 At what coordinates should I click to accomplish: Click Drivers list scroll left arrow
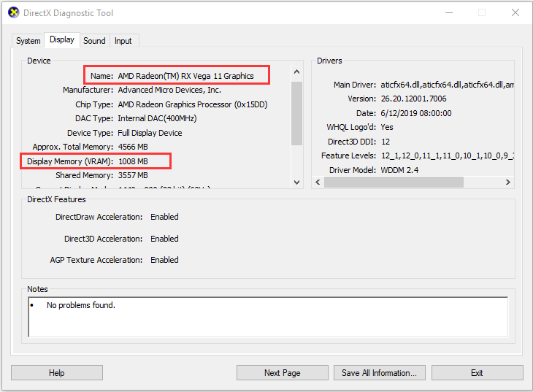coord(318,182)
